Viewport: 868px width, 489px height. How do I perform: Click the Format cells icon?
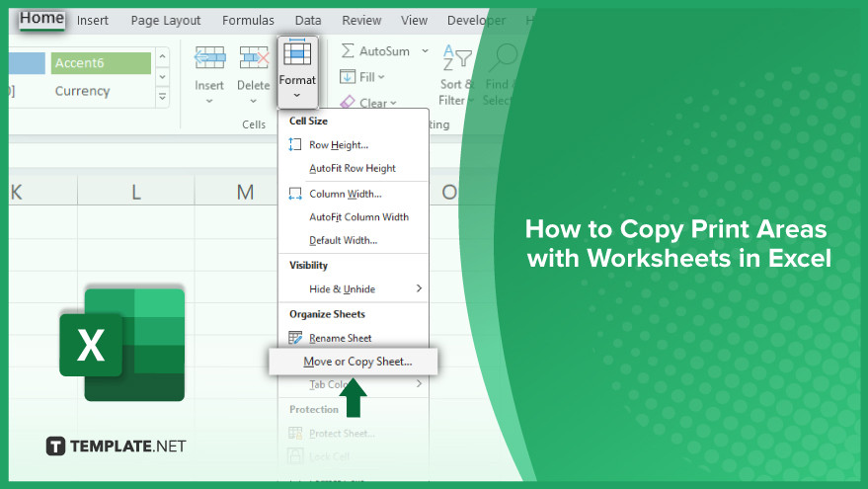click(297, 53)
